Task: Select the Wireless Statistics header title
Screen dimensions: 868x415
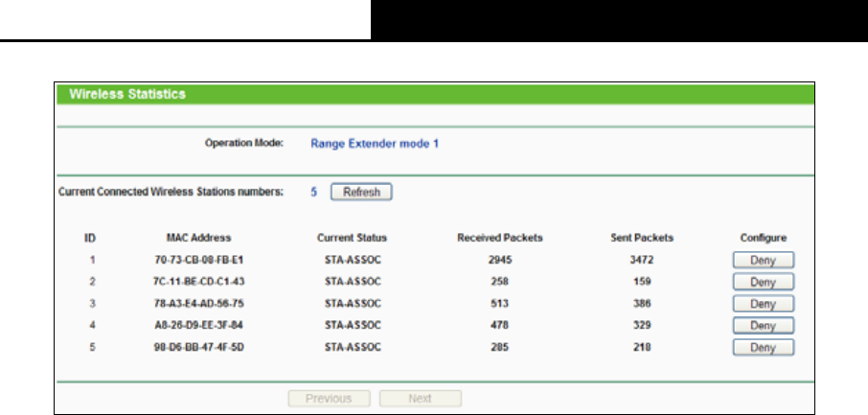Action: tap(127, 94)
